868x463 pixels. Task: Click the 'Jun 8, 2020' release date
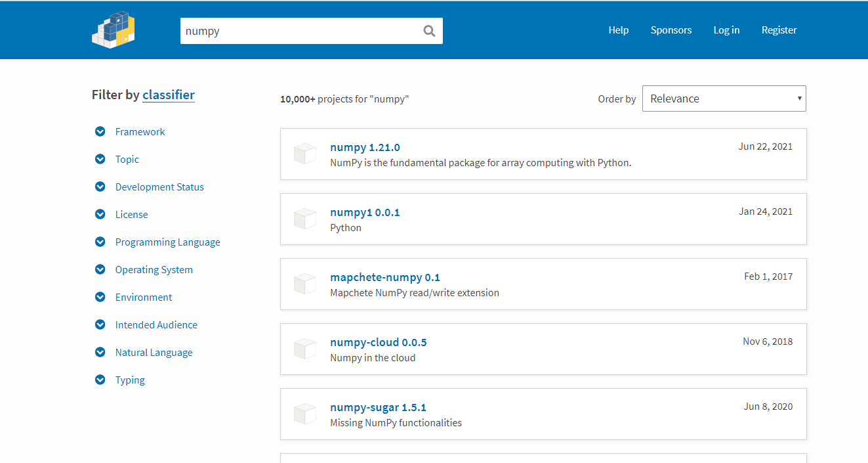768,407
